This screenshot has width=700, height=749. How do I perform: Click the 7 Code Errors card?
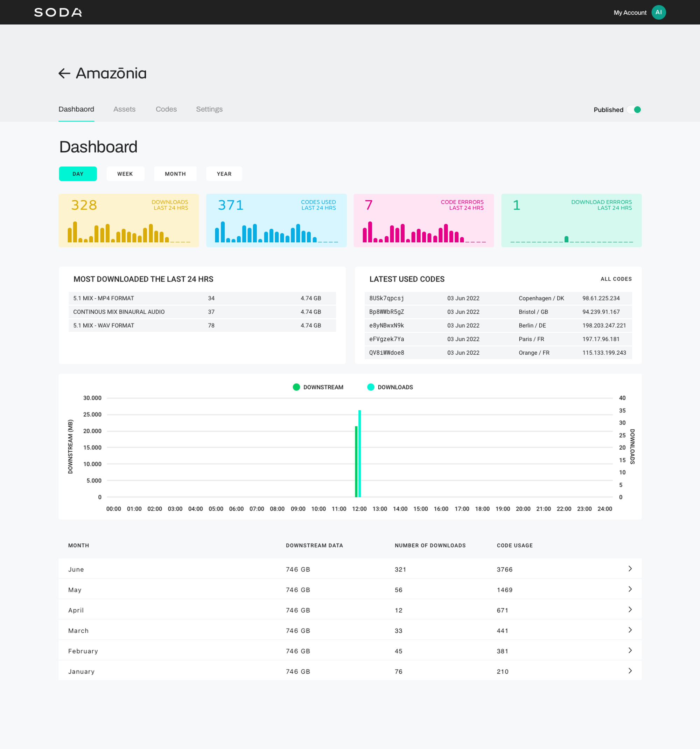pos(423,220)
